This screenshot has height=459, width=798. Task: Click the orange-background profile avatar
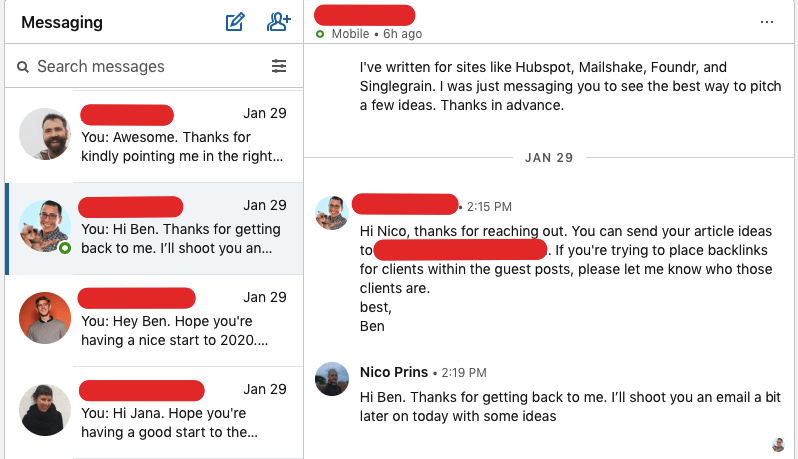[x=45, y=318]
